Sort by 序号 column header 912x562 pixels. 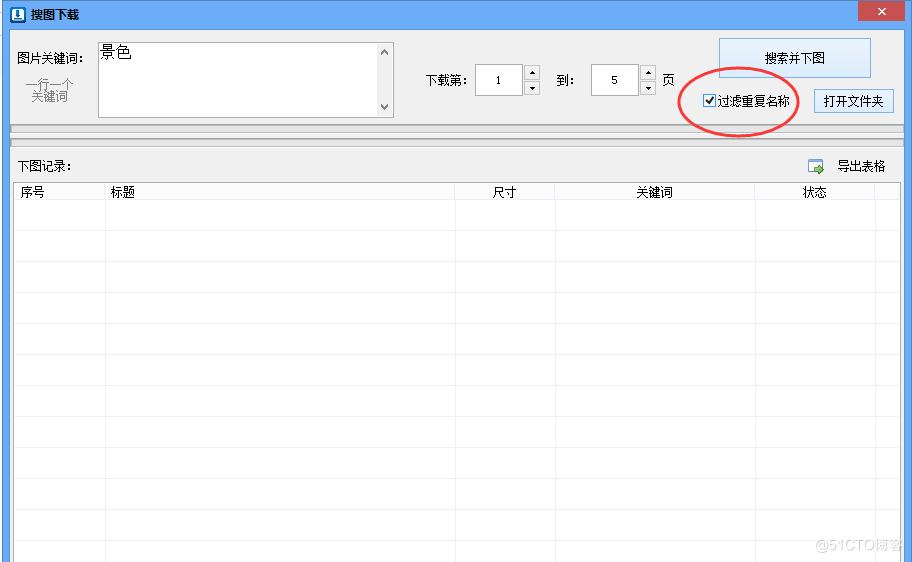pos(59,192)
